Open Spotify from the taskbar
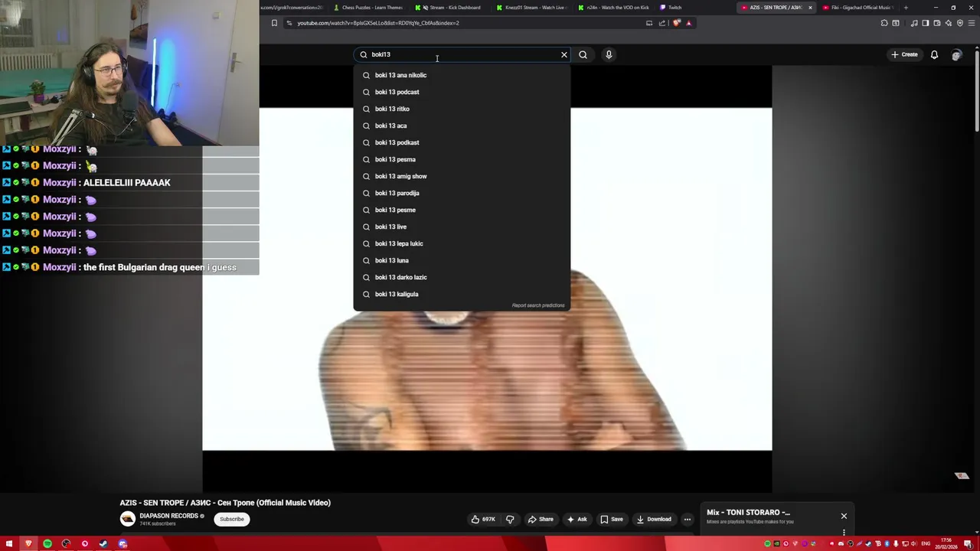 click(47, 543)
